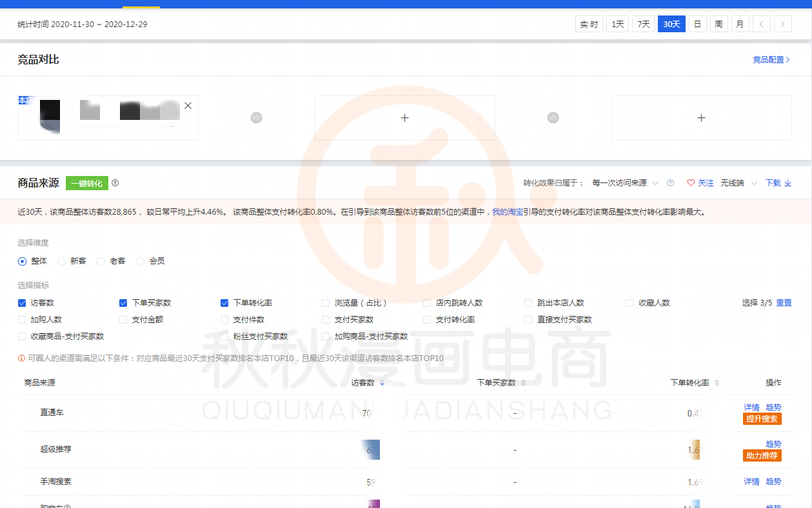Click the 直通车 source row label
This screenshot has width=812, height=508.
pos(52,413)
